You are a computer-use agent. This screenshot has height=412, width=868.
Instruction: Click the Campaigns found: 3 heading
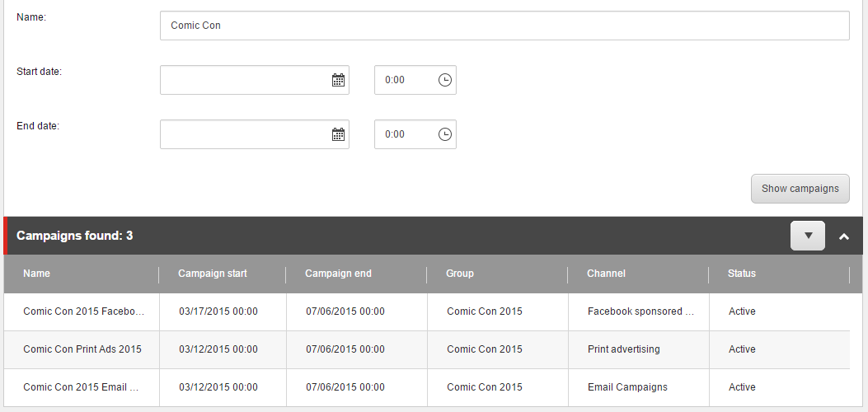pyautogui.click(x=75, y=236)
